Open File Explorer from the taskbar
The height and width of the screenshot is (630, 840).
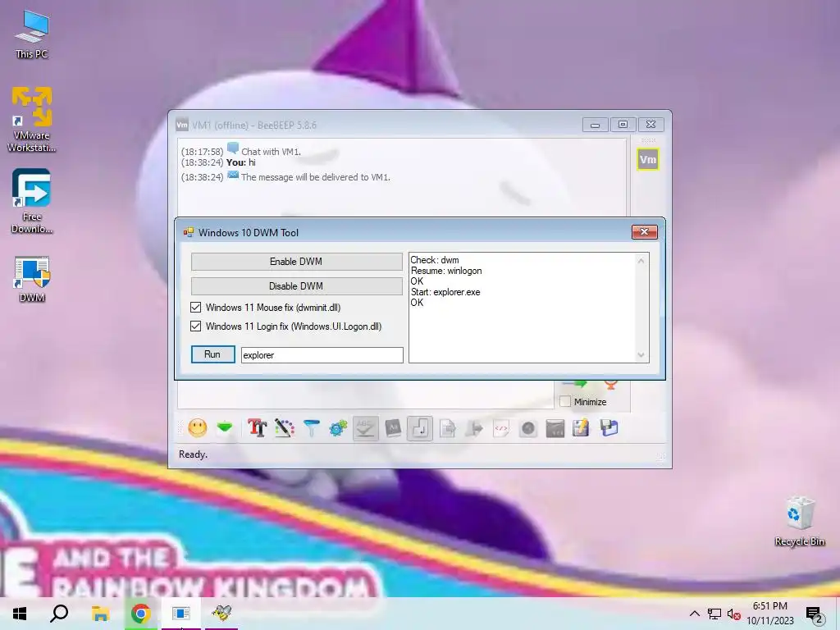(x=100, y=614)
